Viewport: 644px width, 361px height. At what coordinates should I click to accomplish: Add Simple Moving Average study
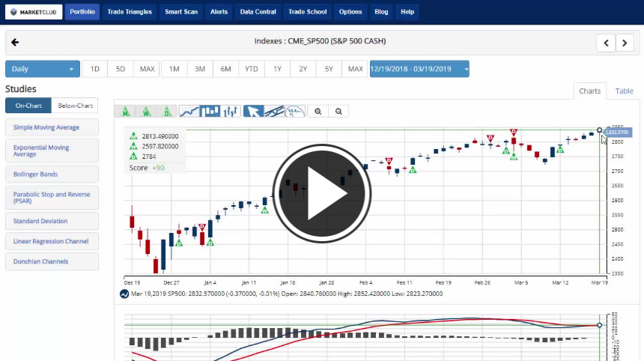52,127
